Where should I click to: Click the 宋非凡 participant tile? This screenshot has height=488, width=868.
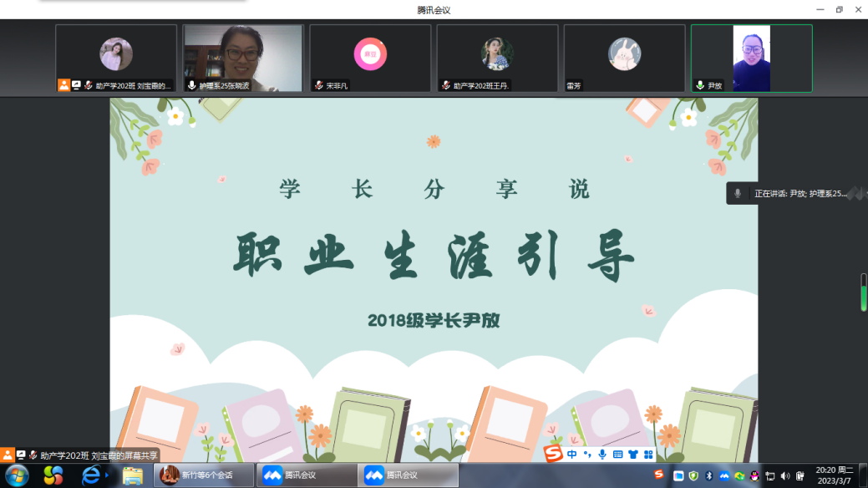point(370,58)
